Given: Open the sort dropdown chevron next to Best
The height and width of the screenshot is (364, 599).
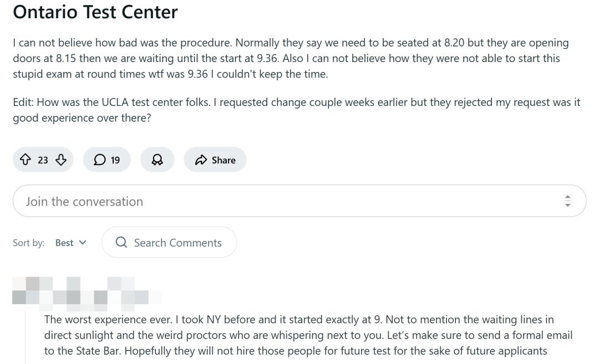Looking at the screenshot, I should click(83, 243).
